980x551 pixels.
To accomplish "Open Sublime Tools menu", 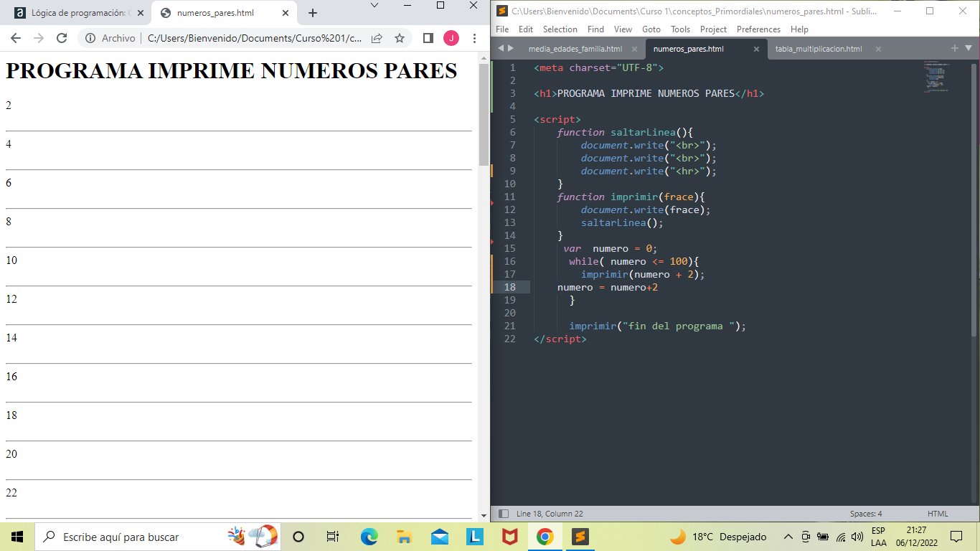I will pyautogui.click(x=680, y=29).
